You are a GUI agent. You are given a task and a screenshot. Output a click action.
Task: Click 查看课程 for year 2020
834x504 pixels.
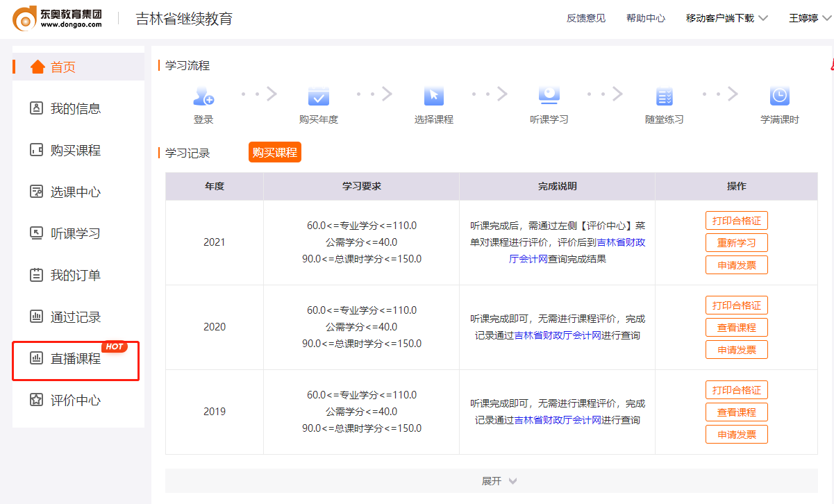(737, 328)
